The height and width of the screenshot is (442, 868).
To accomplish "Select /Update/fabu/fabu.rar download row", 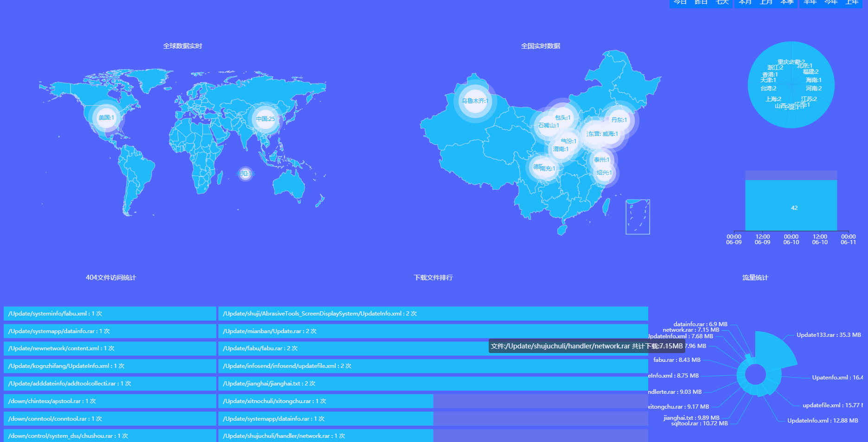I will click(x=433, y=348).
